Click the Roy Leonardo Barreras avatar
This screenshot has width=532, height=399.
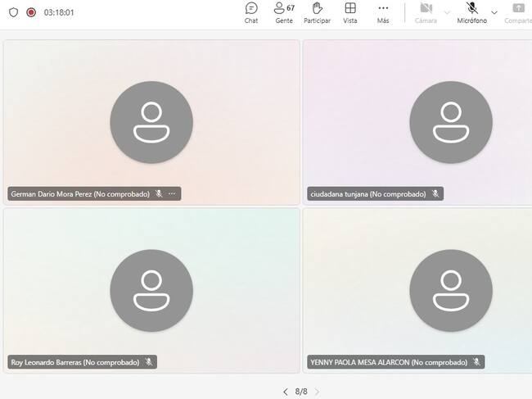pos(151,290)
